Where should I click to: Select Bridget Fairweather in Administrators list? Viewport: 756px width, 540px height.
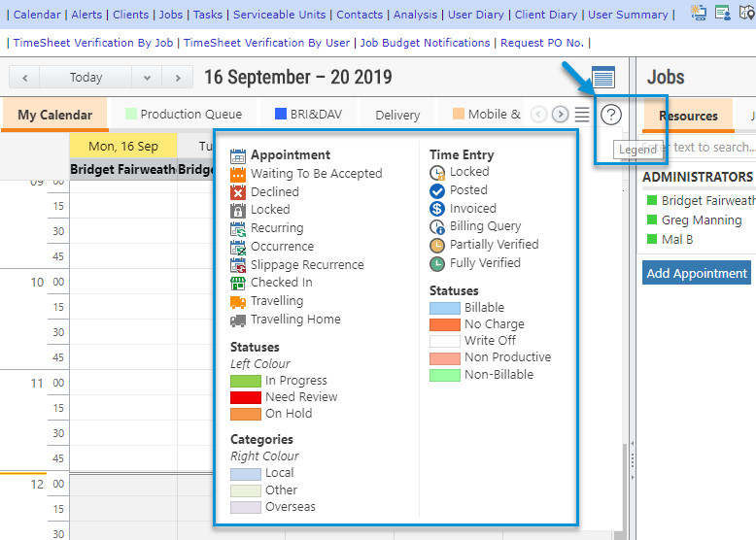click(x=707, y=200)
